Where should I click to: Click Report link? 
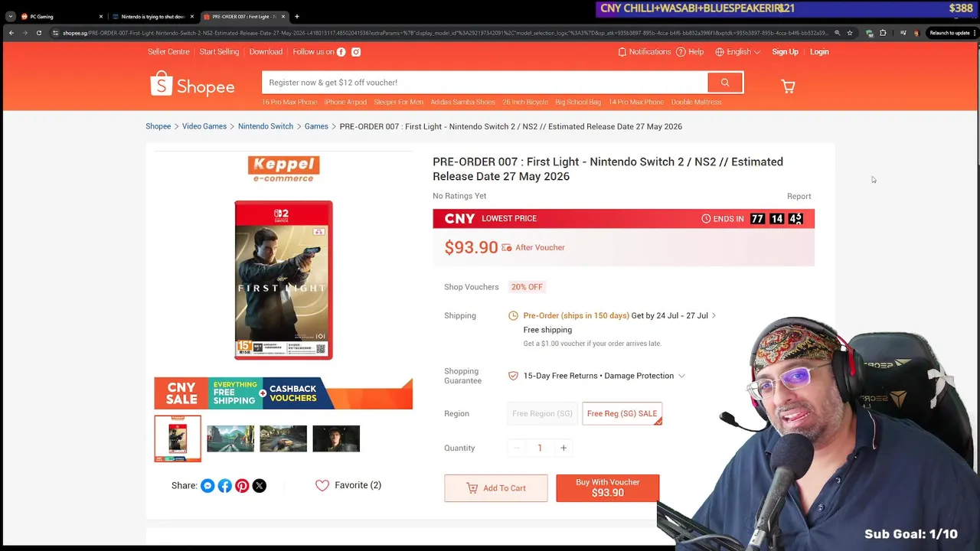click(799, 197)
